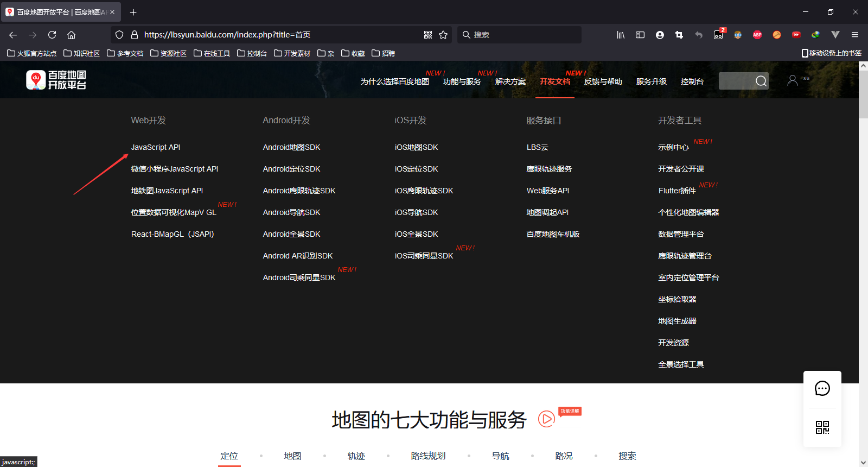
Task: Switch to the 轨迹 feature tab
Action: pos(356,456)
